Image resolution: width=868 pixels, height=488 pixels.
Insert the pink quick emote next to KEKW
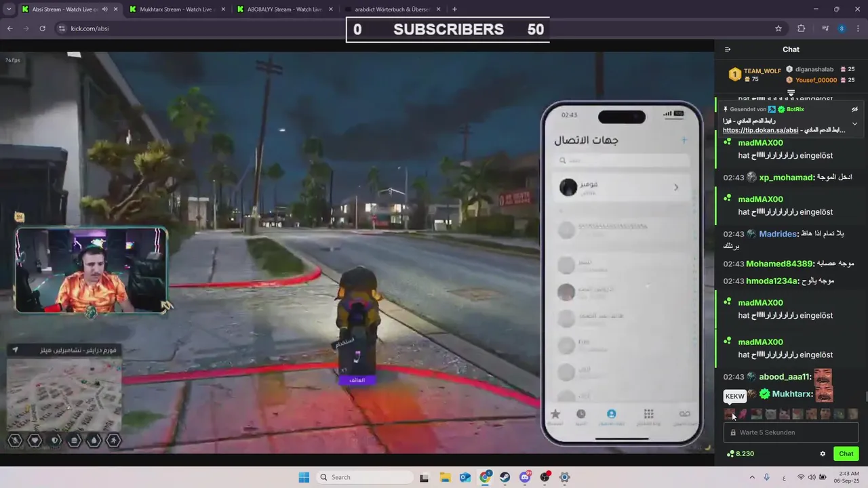(743, 413)
